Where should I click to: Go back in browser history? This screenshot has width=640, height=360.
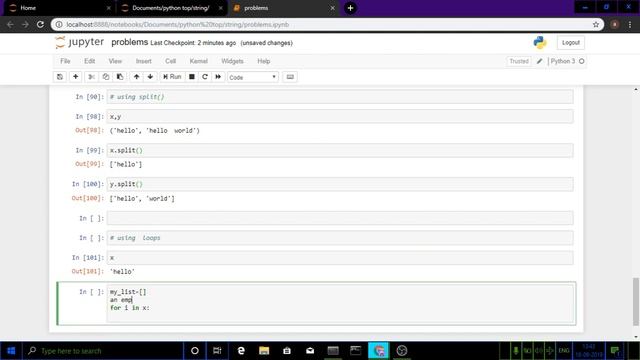[x=10, y=24]
